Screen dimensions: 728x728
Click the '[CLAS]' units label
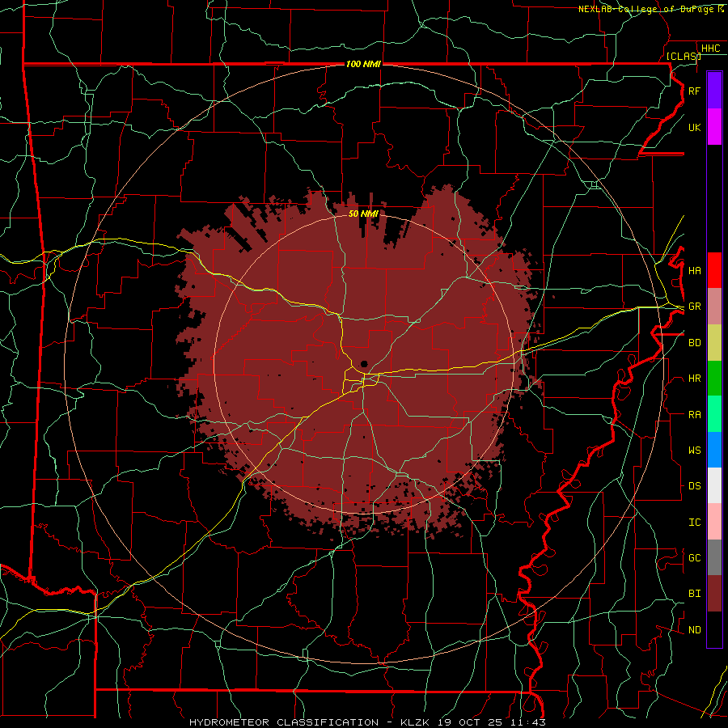(x=683, y=56)
